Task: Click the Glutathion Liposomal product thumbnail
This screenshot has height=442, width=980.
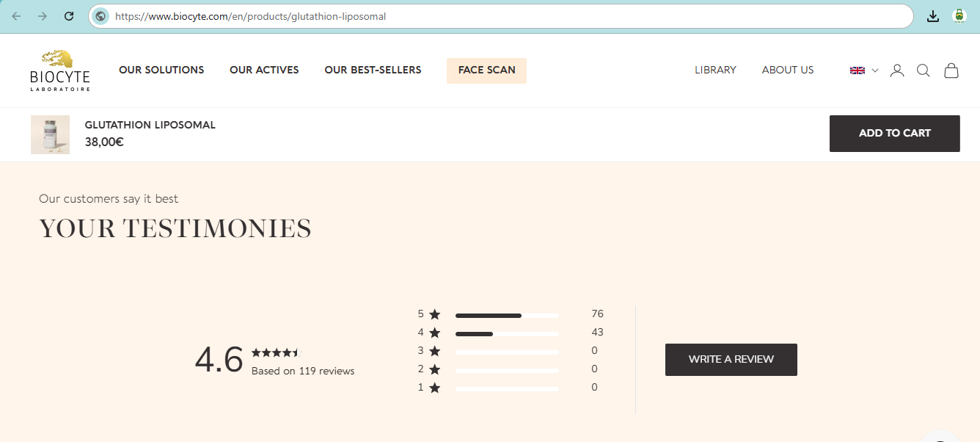Action: coord(50,134)
